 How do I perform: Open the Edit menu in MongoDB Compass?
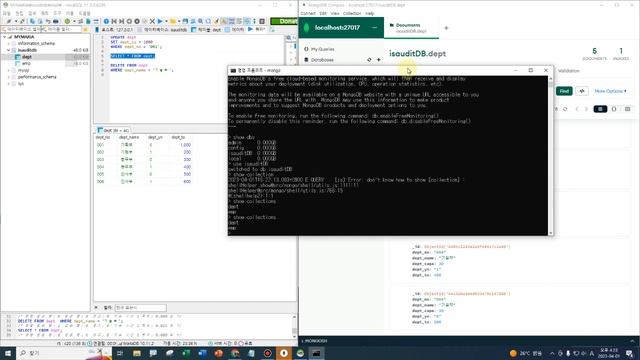coord(323,13)
